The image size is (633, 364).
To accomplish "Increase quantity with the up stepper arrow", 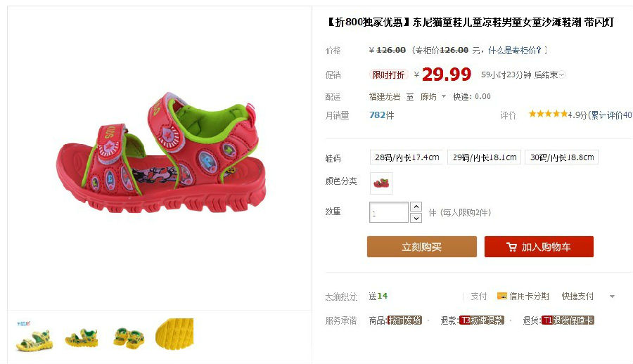I will [x=416, y=207].
